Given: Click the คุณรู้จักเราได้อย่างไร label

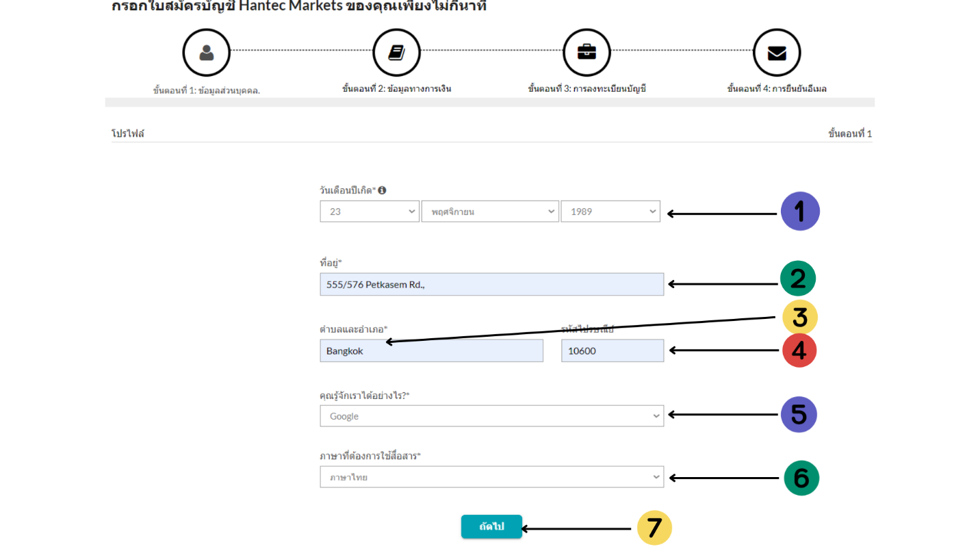Looking at the screenshot, I should (x=365, y=396).
